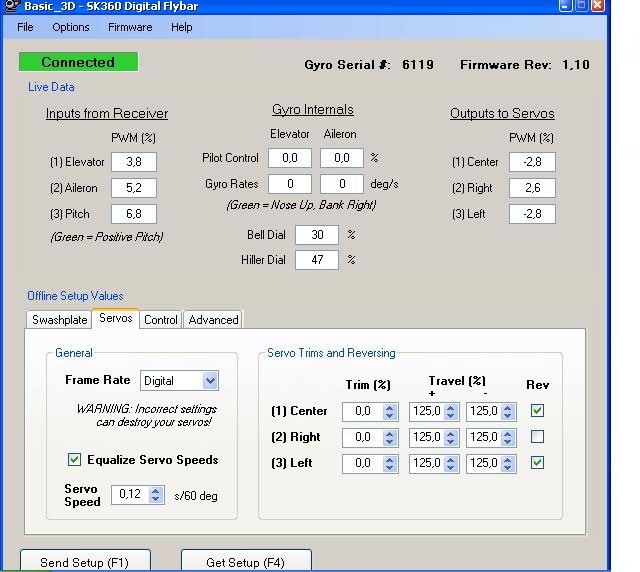Switch to the Swashplate tab
This screenshot has height=572, width=640.
[59, 320]
